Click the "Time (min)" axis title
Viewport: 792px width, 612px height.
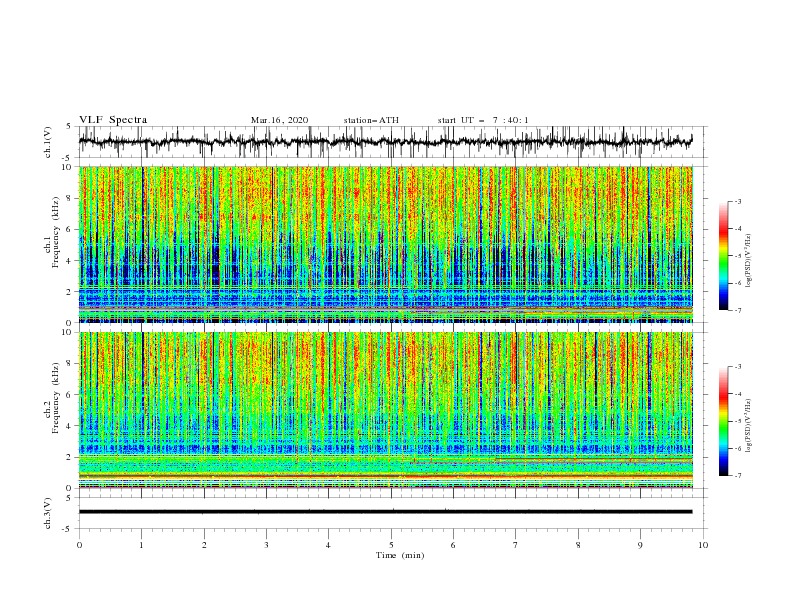tap(400, 555)
